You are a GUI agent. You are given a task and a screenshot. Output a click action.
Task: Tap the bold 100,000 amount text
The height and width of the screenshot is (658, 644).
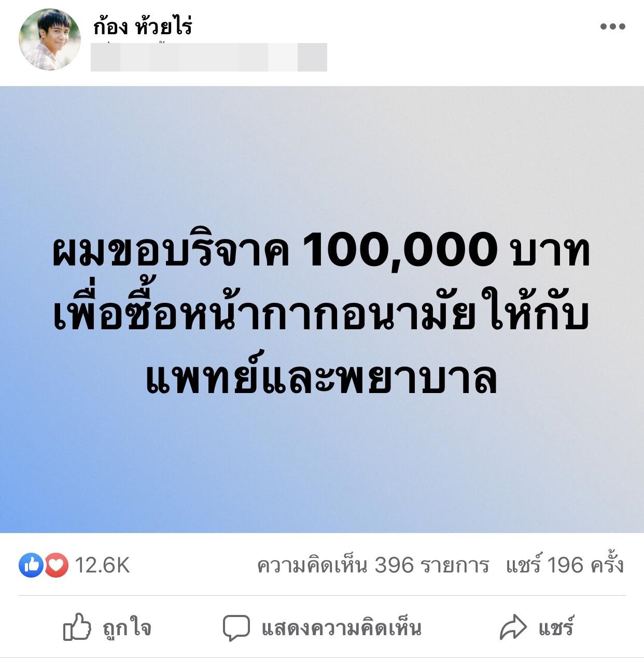click(x=400, y=250)
